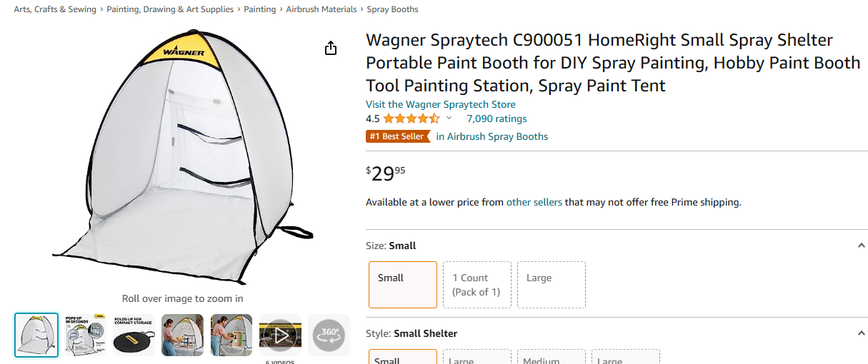Select 'Folds up for compact storage' thumbnail
Viewport: 868px width, 364px height.
[134, 335]
